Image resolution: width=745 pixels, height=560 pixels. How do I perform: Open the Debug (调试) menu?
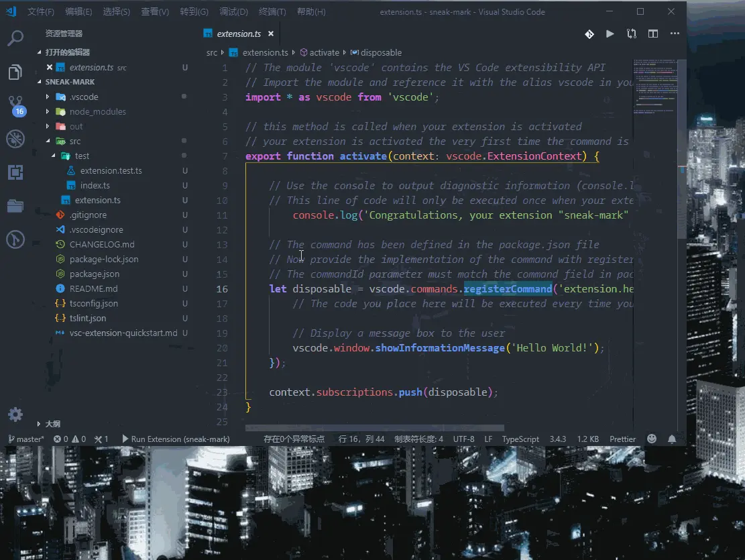pyautogui.click(x=233, y=12)
